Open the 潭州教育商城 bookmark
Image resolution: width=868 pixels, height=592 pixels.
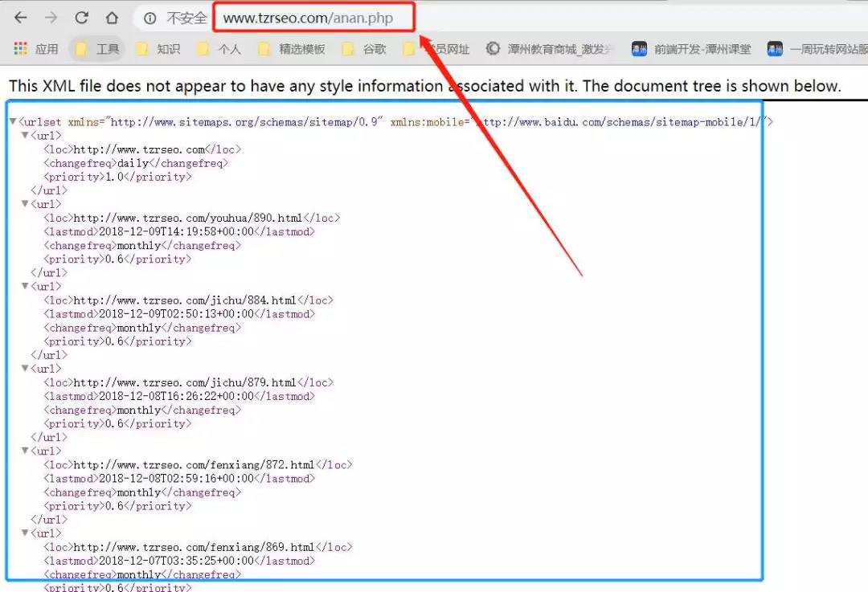[x=551, y=49]
